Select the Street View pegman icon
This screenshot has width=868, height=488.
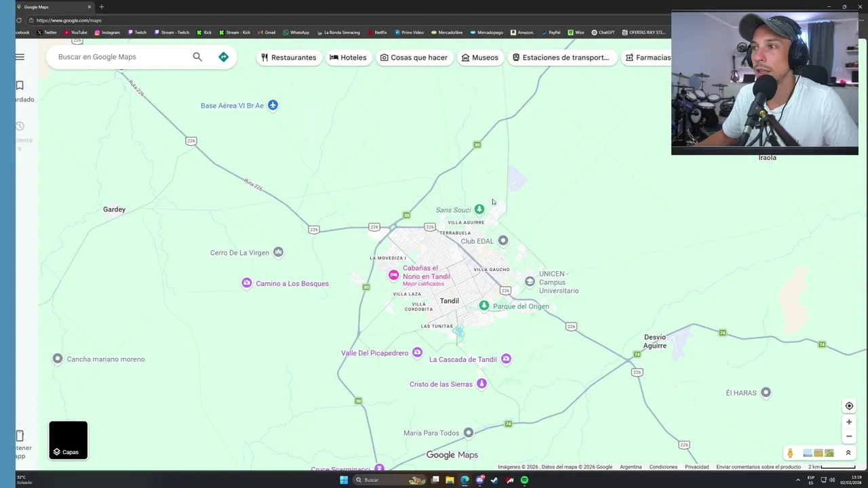(x=790, y=453)
